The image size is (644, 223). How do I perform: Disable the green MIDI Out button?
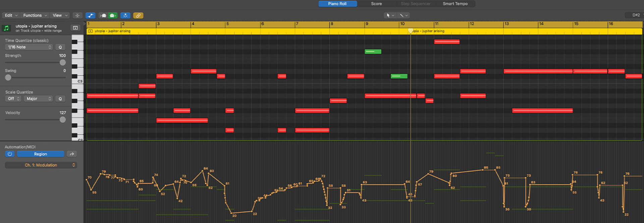click(113, 15)
